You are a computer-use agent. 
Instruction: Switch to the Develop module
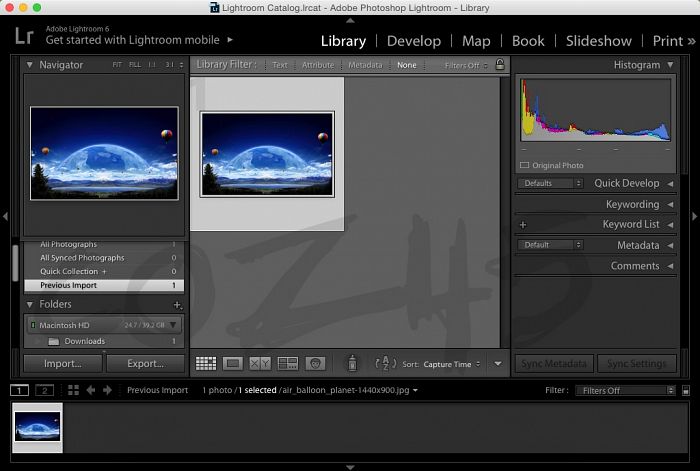point(413,41)
